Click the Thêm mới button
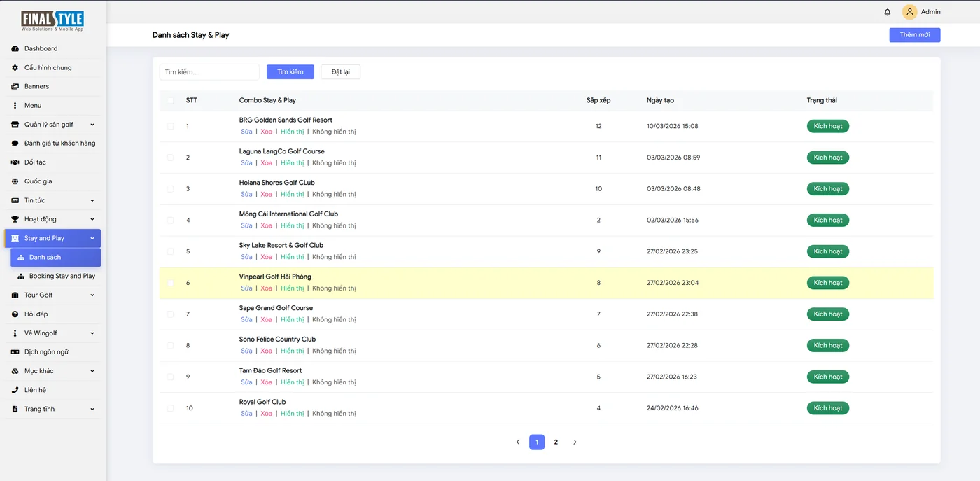 pos(914,35)
